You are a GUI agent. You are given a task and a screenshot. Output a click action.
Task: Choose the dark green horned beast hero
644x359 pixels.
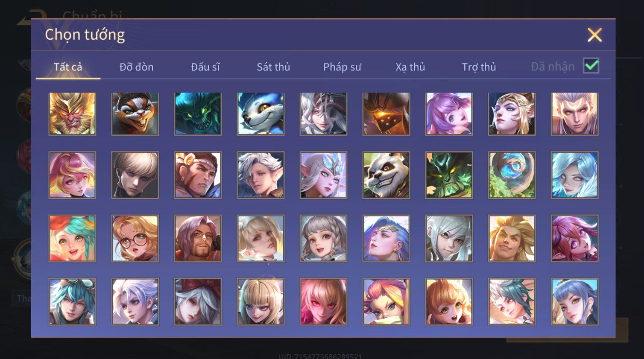click(198, 114)
